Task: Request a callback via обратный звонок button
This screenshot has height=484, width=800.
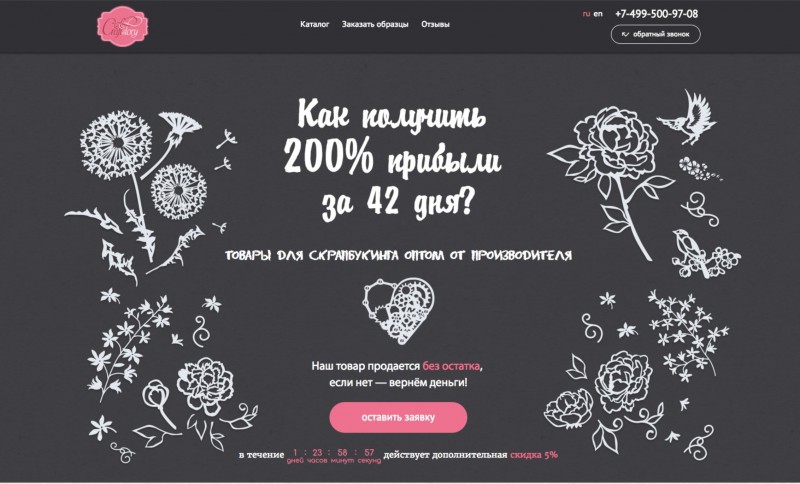Action: click(656, 34)
